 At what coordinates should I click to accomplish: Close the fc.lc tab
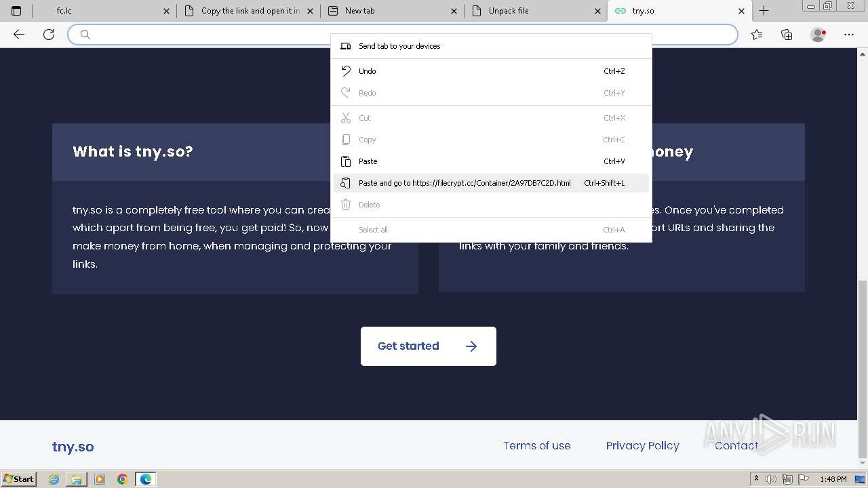tap(166, 11)
